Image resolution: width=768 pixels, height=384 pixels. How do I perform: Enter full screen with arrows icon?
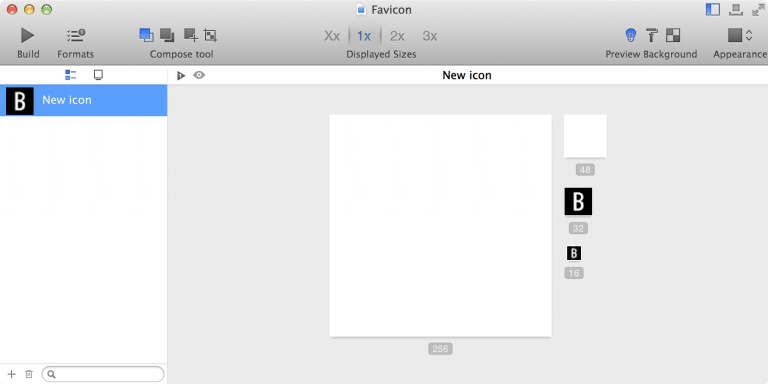pyautogui.click(x=759, y=10)
